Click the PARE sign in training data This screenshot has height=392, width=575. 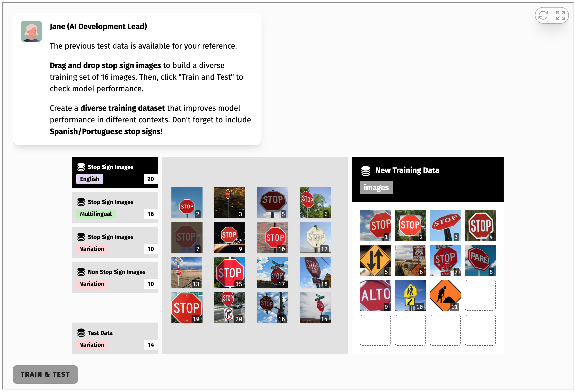(480, 260)
